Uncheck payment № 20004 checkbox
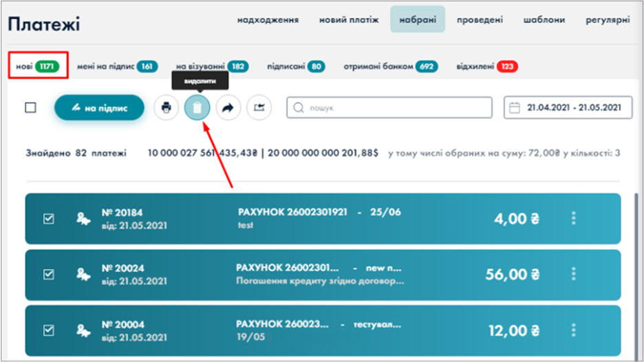Image resolution: width=644 pixels, height=362 pixels. point(48,330)
